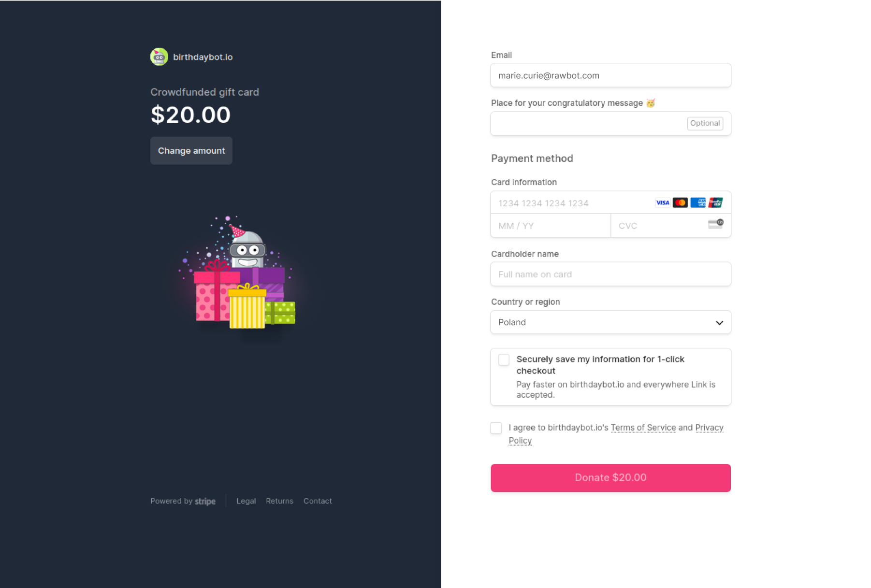This screenshot has width=871, height=588.
Task: Click the CVC card helper icon
Action: 715,224
